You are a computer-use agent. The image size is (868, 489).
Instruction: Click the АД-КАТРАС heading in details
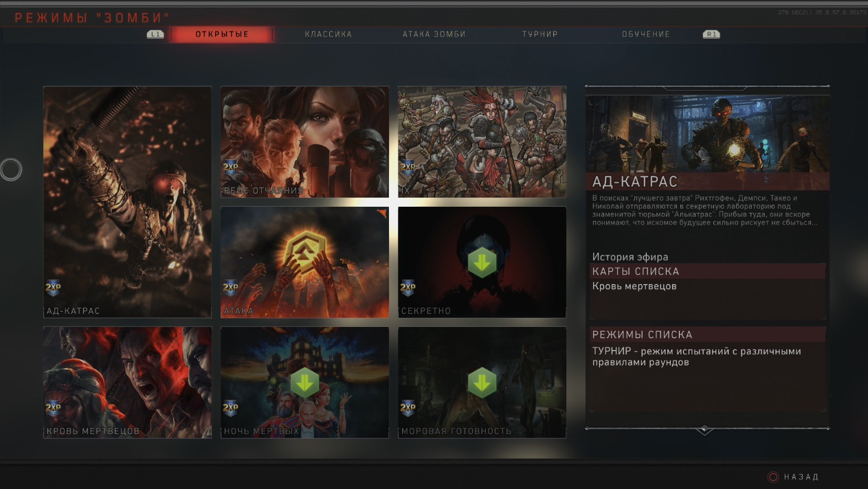[635, 181]
